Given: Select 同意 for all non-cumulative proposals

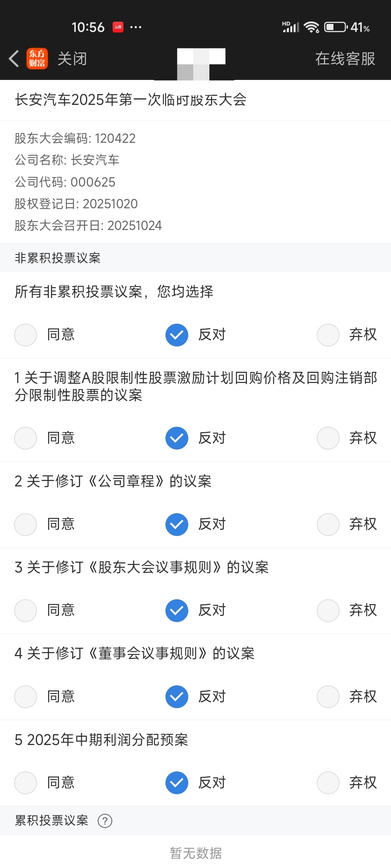Looking at the screenshot, I should (x=26, y=335).
